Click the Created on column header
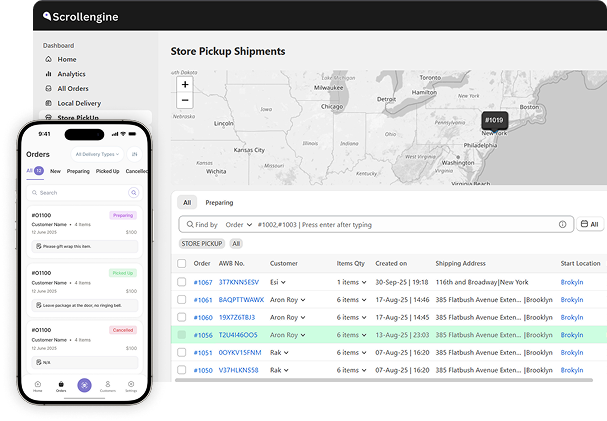Screen dimensions: 607x421 pos(391,263)
